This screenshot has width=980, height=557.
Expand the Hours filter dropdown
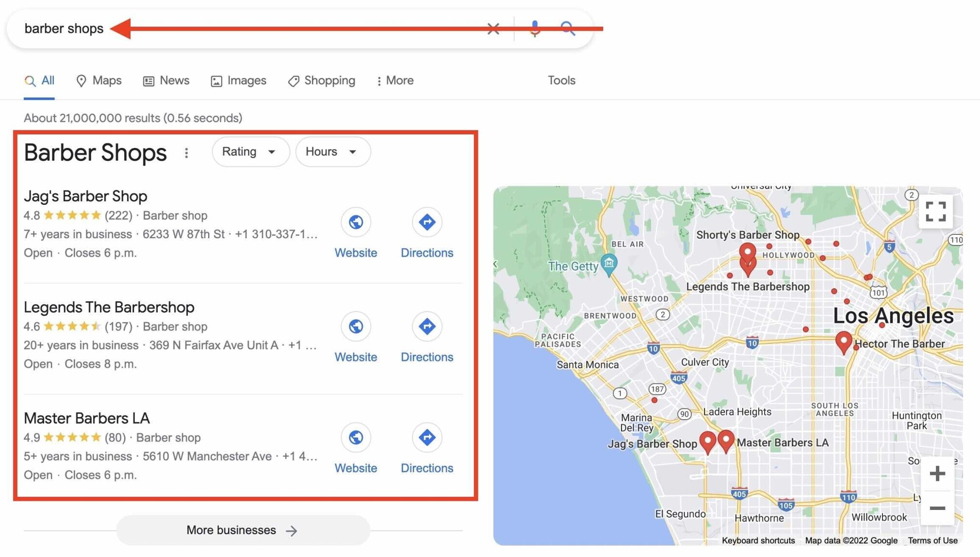click(x=333, y=152)
